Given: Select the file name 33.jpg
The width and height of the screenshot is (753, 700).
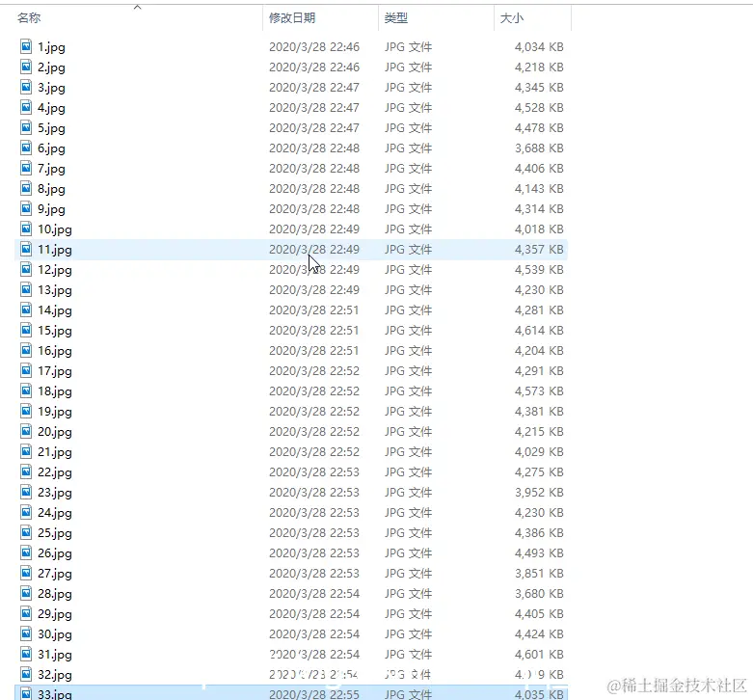Looking at the screenshot, I should pyautogui.click(x=55, y=694).
